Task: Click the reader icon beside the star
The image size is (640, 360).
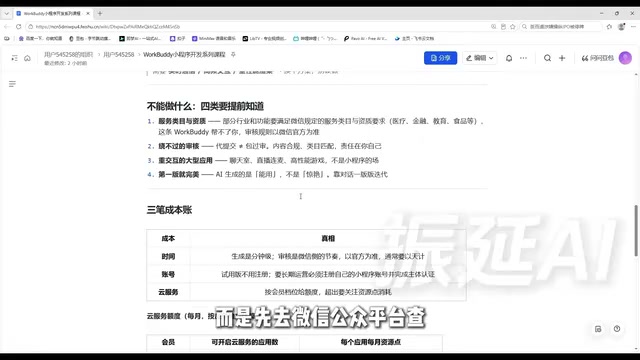Action: (503, 27)
